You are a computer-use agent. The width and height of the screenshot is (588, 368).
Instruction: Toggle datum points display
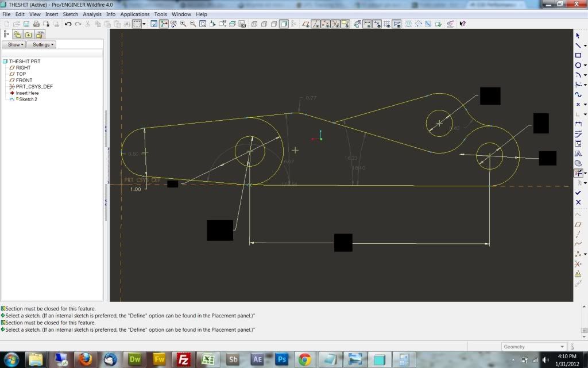pyautogui.click(x=326, y=24)
